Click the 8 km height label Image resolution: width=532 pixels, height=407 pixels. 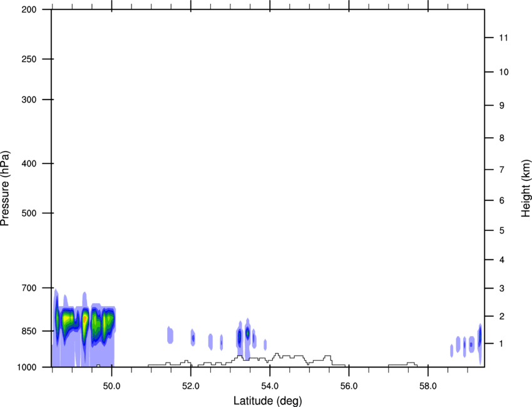(502, 138)
